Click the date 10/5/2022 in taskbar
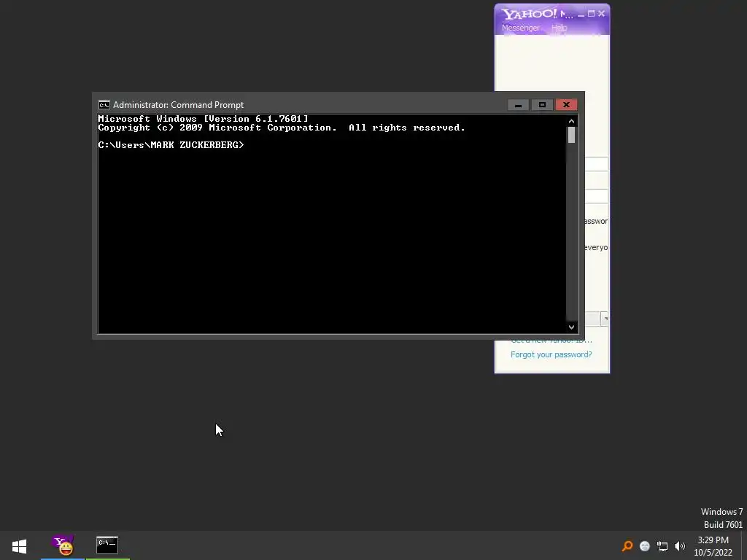The image size is (747, 560). [x=713, y=553]
